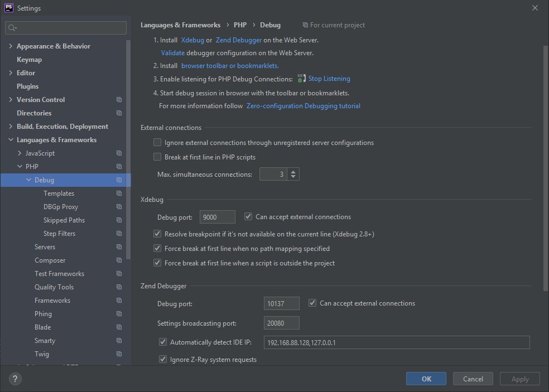The image size is (549, 392).
Task: Collapse the PHP tree node
Action: [20, 167]
